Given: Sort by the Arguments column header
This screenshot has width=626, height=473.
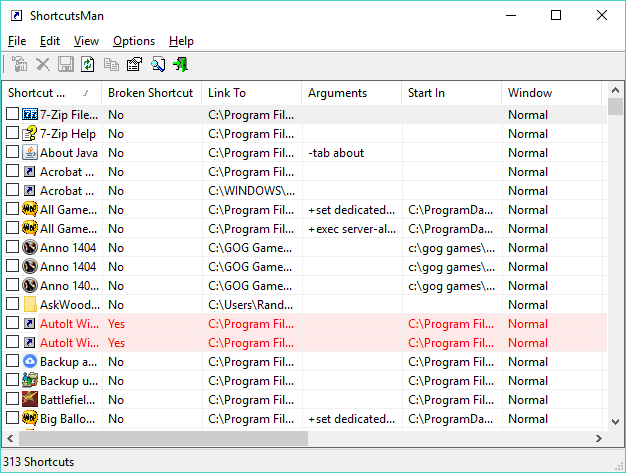Looking at the screenshot, I should [351, 93].
